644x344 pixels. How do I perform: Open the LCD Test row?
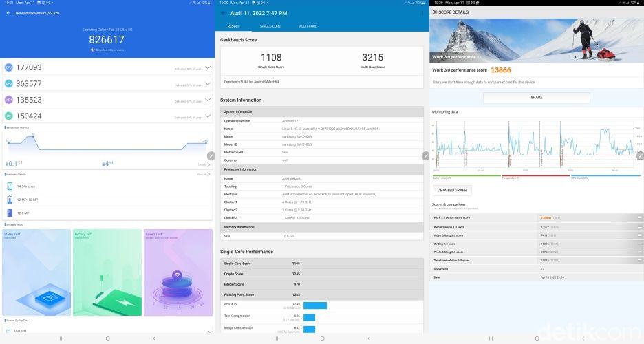click(x=107, y=330)
